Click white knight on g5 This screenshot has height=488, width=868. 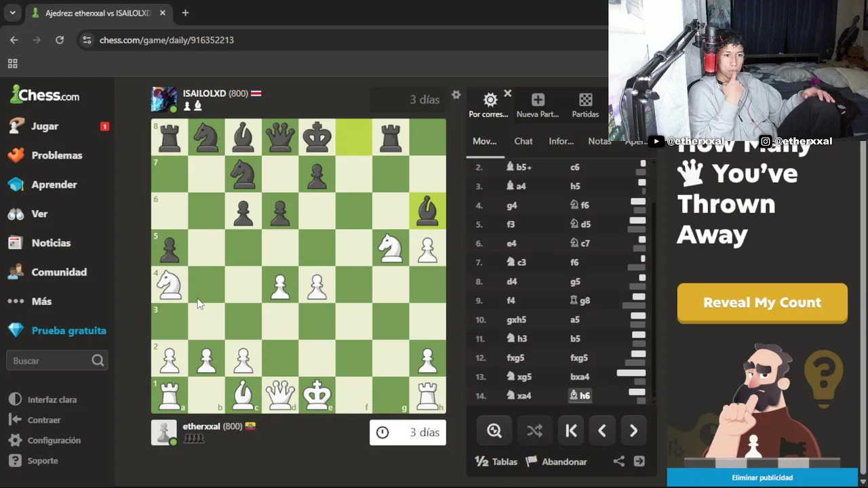391,249
